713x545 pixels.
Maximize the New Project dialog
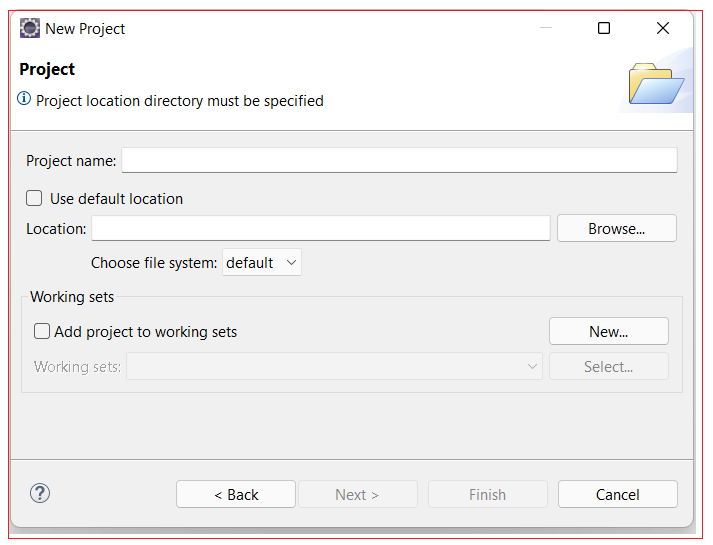point(604,28)
